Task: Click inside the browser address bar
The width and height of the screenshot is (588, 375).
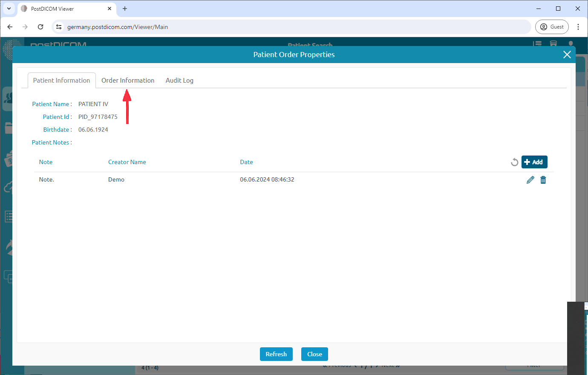Action: pyautogui.click(x=256, y=26)
